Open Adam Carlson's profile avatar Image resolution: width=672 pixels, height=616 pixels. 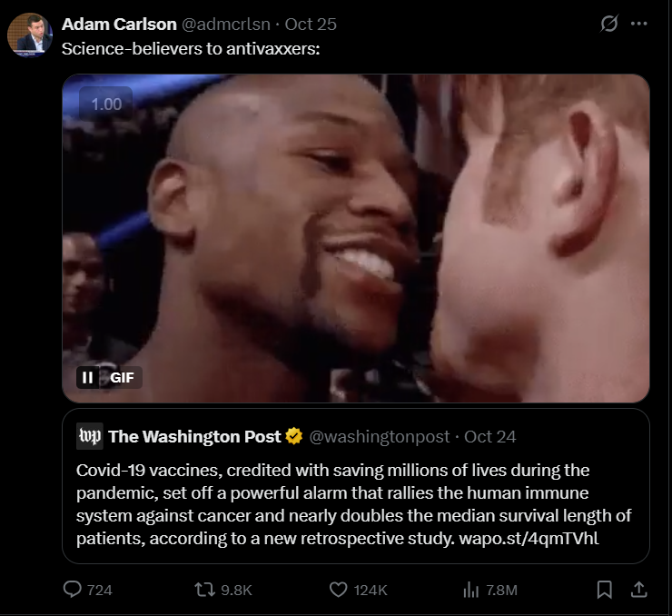tap(30, 35)
